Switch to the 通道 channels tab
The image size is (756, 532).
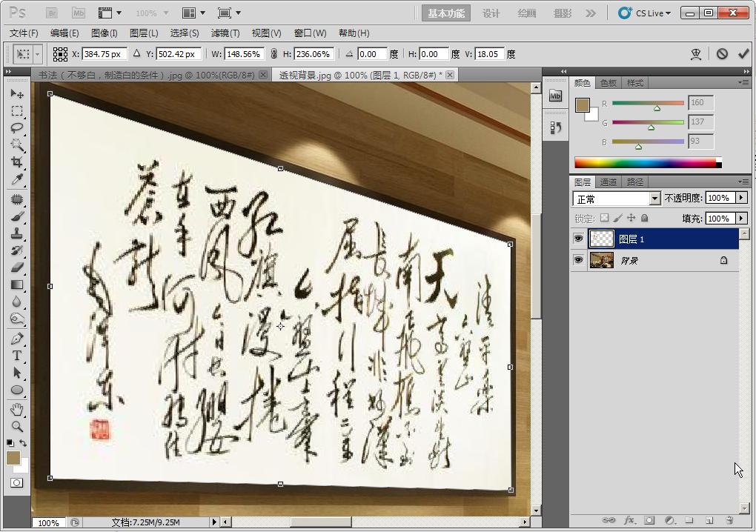coord(609,182)
